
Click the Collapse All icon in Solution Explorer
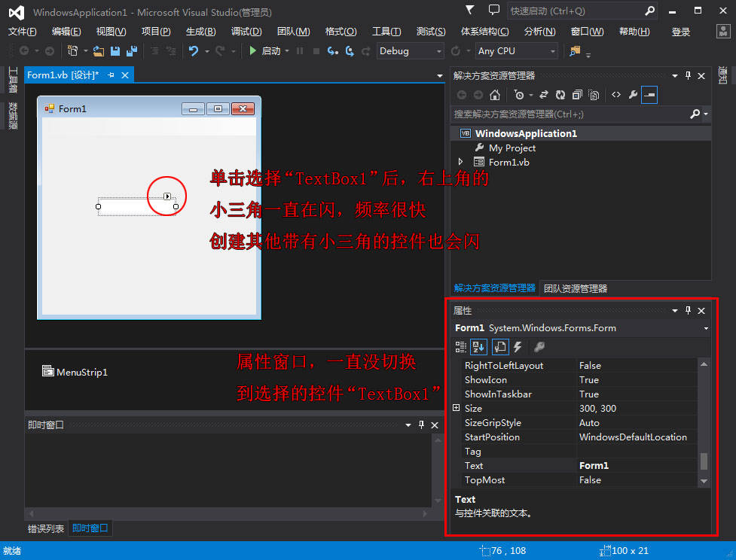[577, 95]
